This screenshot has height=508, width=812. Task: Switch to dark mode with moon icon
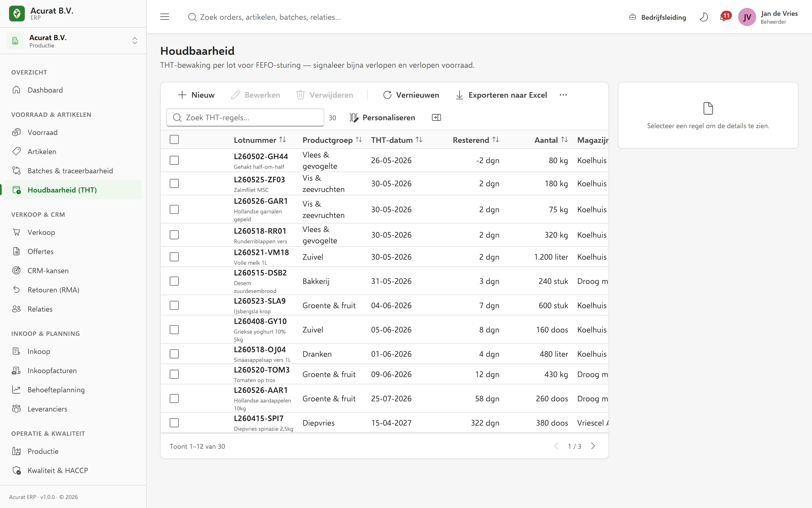pyautogui.click(x=704, y=17)
